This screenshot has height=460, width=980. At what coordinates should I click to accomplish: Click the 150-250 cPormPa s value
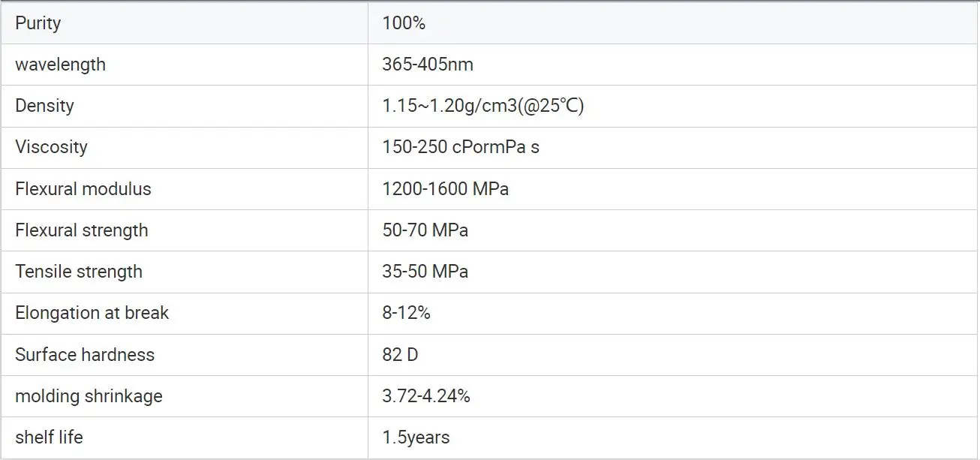(461, 147)
